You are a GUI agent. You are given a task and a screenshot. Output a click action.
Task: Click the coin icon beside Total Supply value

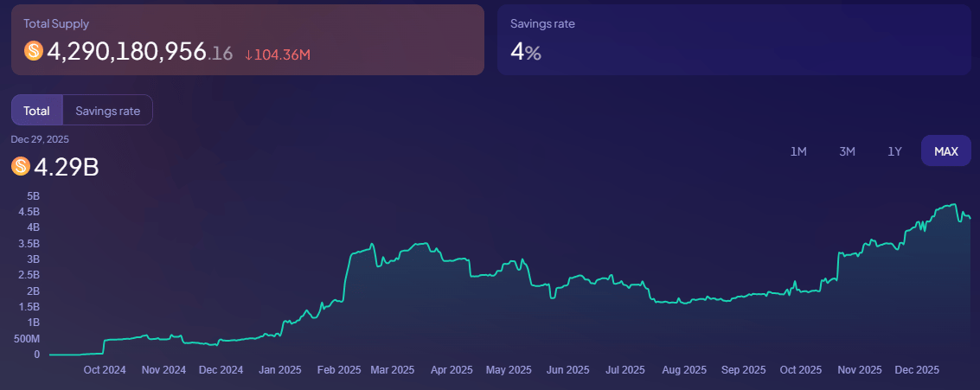tap(33, 51)
